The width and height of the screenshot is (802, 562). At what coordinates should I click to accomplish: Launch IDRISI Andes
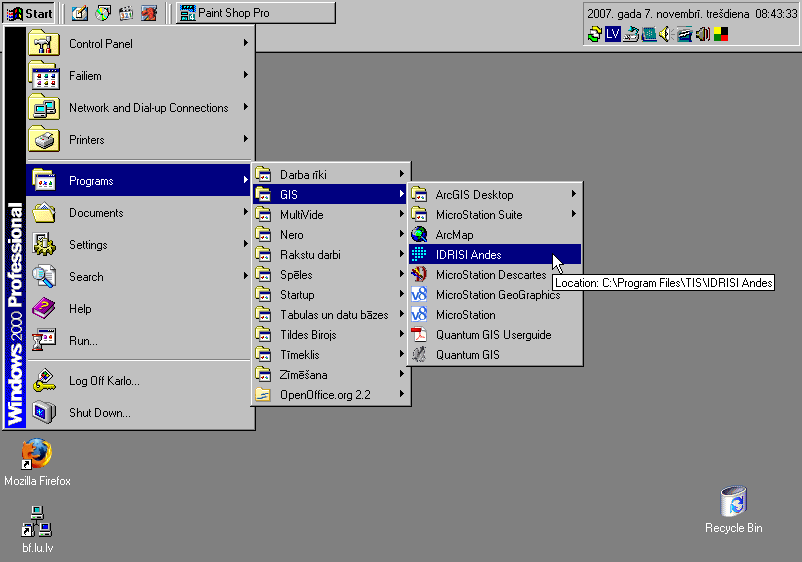(x=495, y=255)
